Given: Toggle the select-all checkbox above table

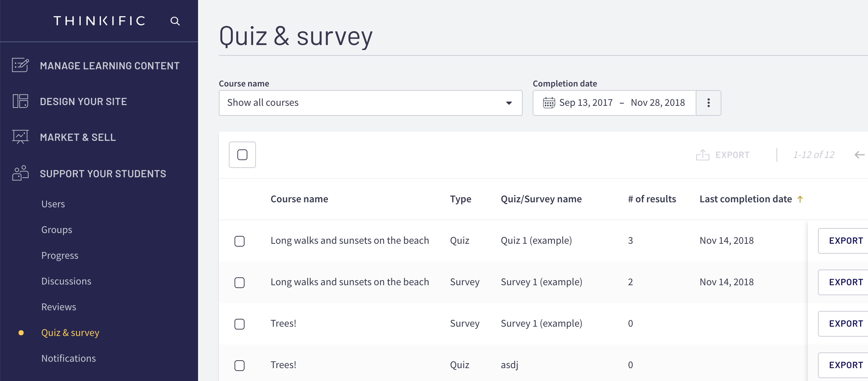Looking at the screenshot, I should click(242, 155).
